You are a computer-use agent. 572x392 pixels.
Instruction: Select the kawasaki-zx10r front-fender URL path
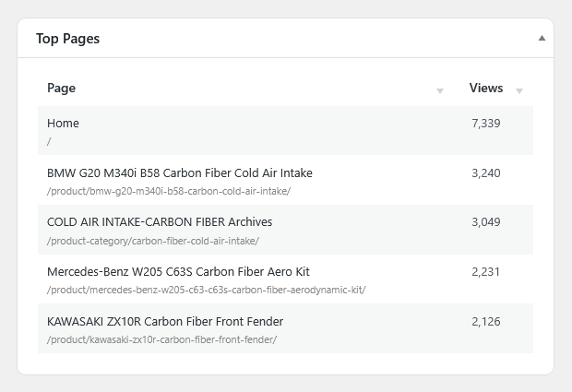click(x=161, y=339)
